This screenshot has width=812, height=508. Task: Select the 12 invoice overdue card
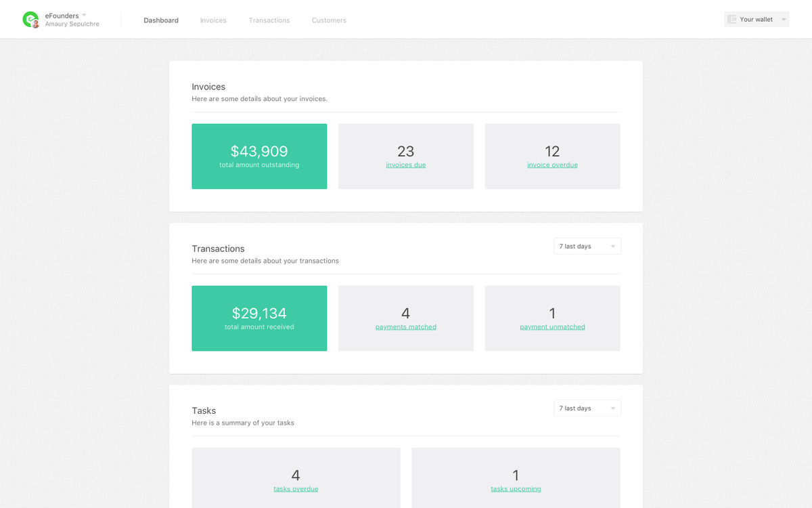tap(553, 156)
